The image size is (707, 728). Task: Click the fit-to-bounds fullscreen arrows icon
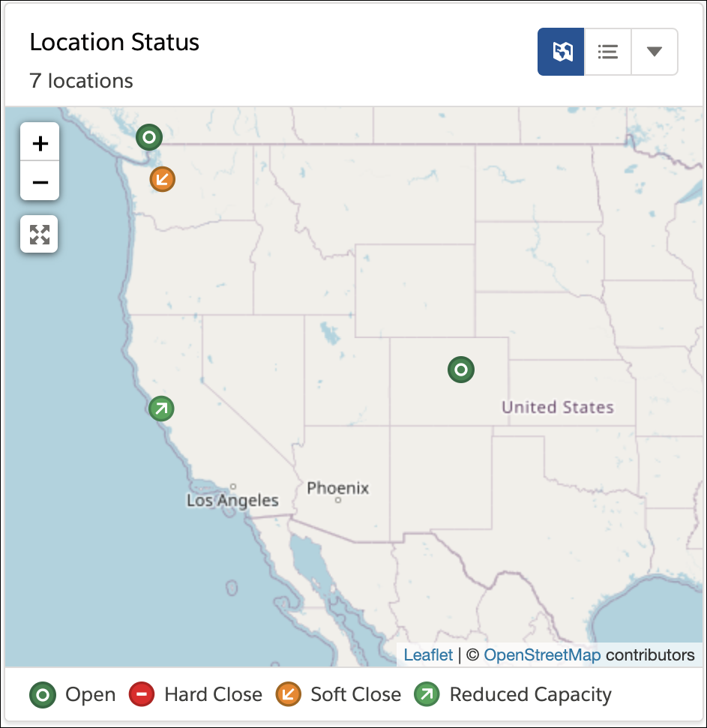[x=40, y=234]
